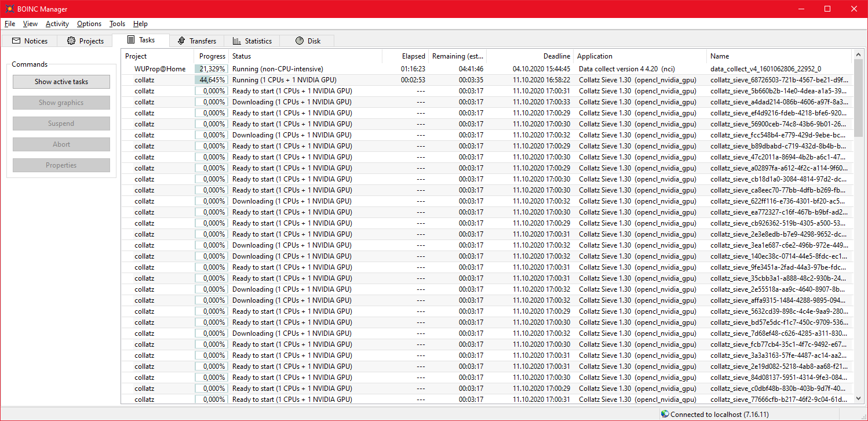The width and height of the screenshot is (868, 421).
Task: Click the Transfers tab arrows icon
Action: tap(181, 41)
